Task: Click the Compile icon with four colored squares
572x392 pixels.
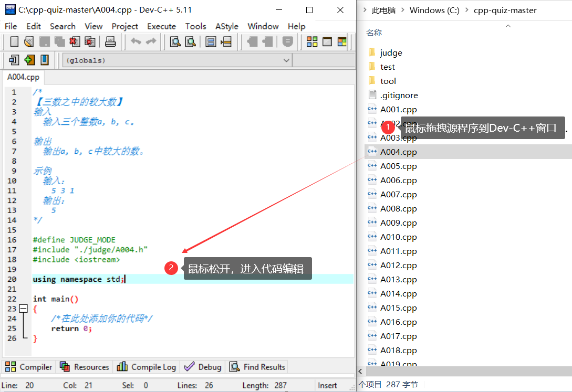Action: (x=312, y=41)
